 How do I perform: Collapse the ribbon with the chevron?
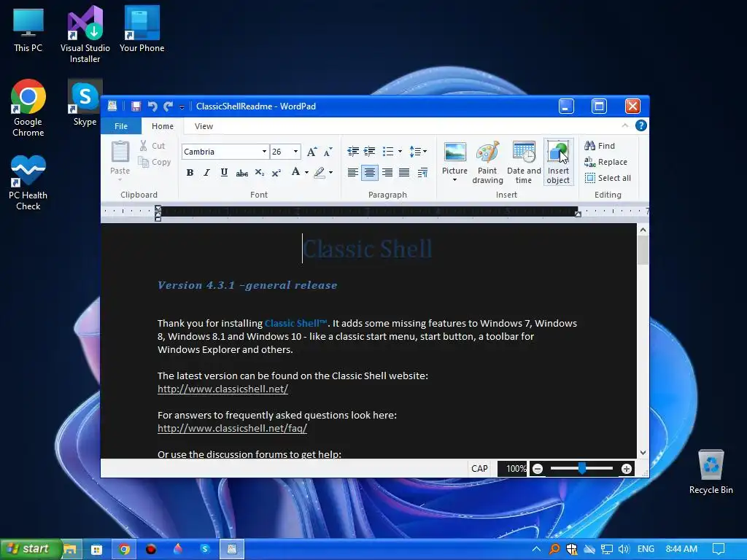625,125
